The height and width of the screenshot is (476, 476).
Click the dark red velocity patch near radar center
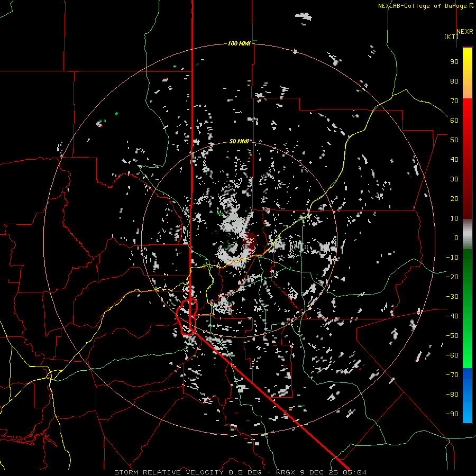tap(251, 240)
